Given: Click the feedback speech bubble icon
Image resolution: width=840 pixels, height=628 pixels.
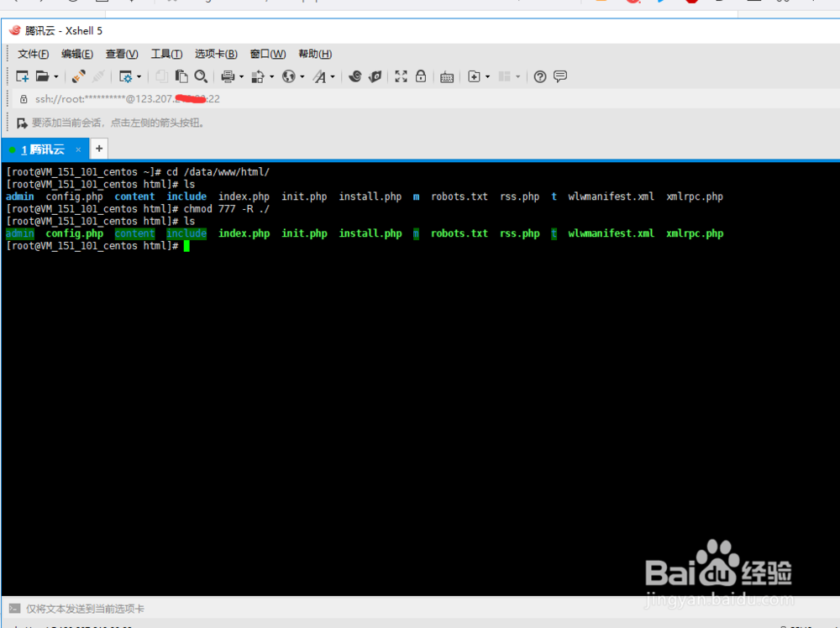Looking at the screenshot, I should point(560,76).
